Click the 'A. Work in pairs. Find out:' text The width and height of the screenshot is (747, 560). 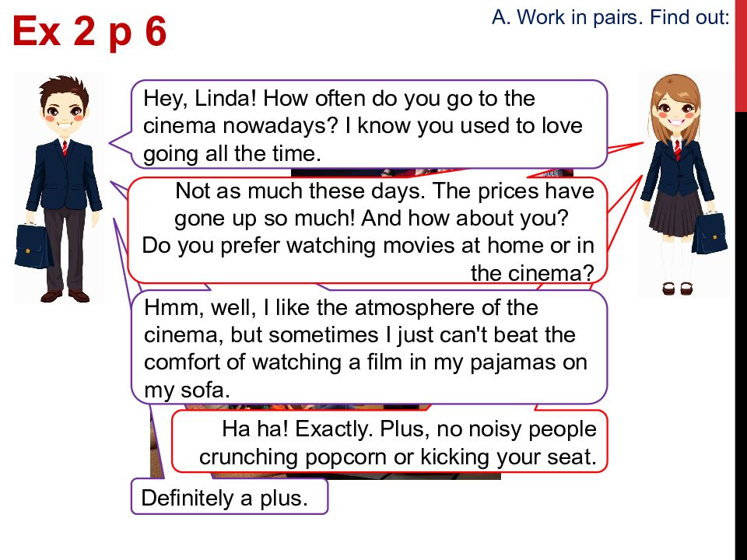click(610, 18)
